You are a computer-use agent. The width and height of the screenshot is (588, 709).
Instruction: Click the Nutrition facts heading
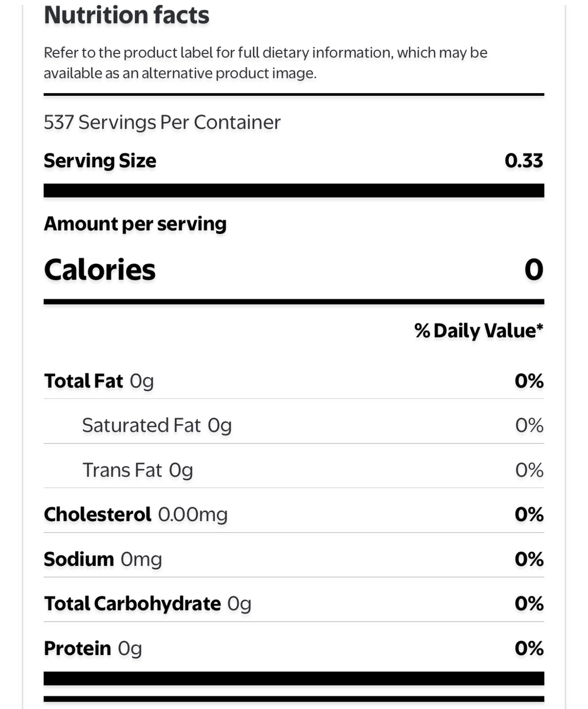pos(126,15)
